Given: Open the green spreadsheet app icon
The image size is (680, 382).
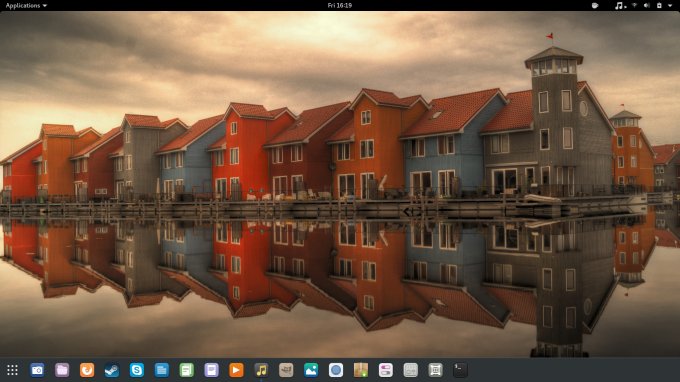Looking at the screenshot, I should point(186,370).
